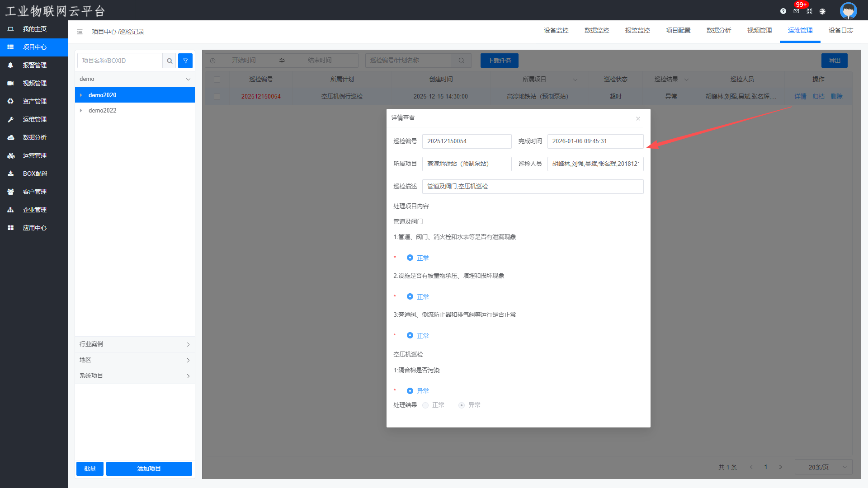
Task: Select abnormal radio for 隔音棉是否污染
Action: pyautogui.click(x=410, y=391)
